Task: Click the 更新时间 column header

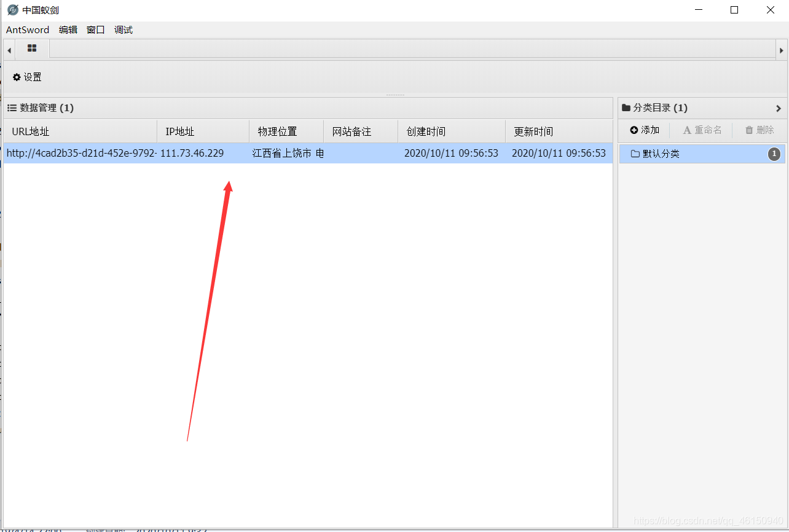Action: coord(559,131)
